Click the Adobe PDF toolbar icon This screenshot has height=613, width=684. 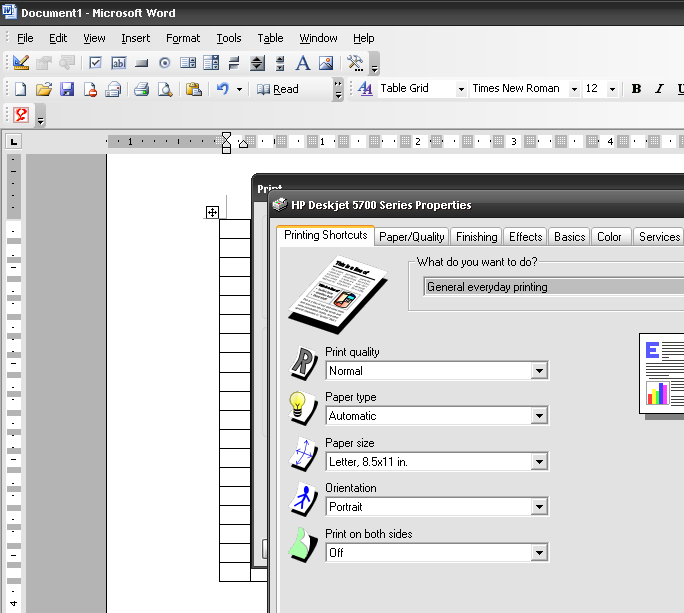(20, 115)
